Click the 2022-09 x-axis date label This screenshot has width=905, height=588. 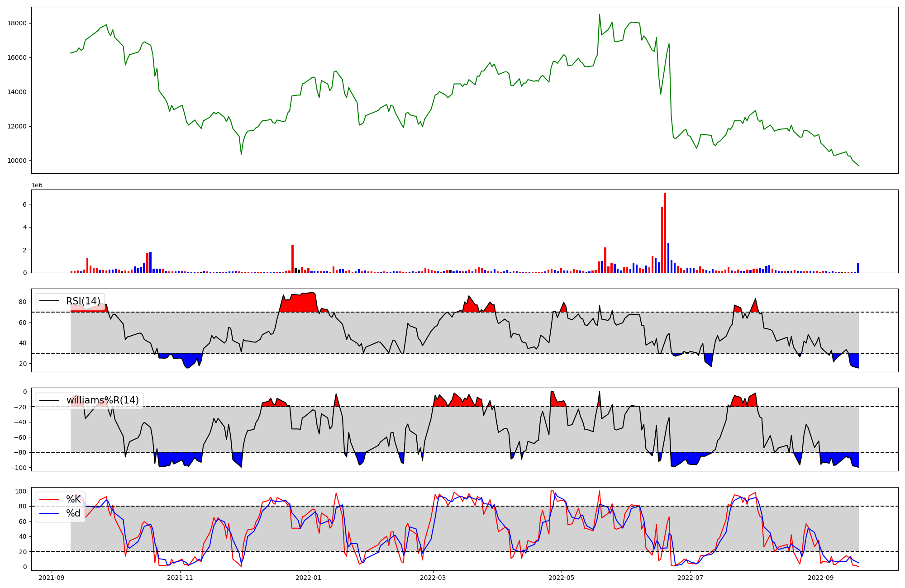coord(821,578)
